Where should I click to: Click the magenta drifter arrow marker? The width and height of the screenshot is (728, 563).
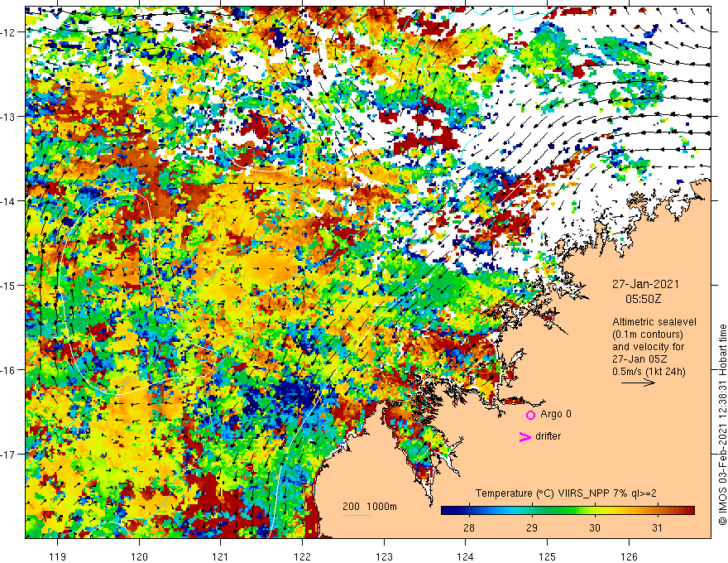[x=524, y=436]
